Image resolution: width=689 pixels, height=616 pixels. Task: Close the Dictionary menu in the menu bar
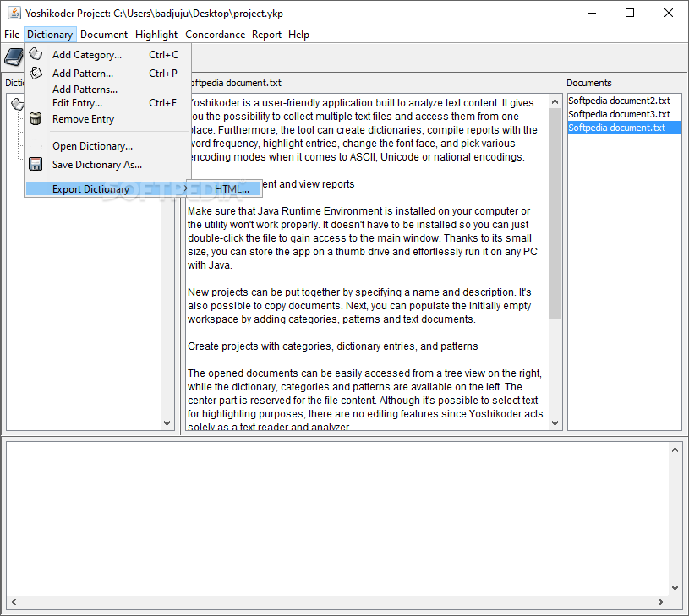50,35
